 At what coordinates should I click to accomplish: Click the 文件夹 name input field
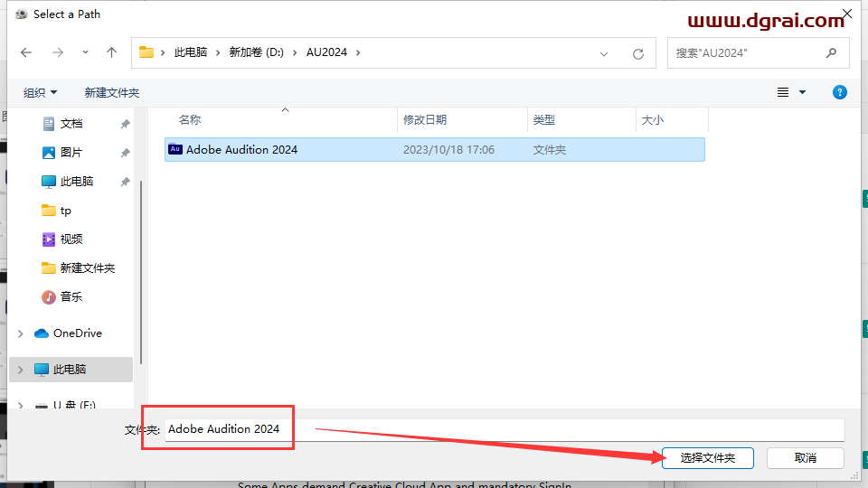pyautogui.click(x=505, y=429)
